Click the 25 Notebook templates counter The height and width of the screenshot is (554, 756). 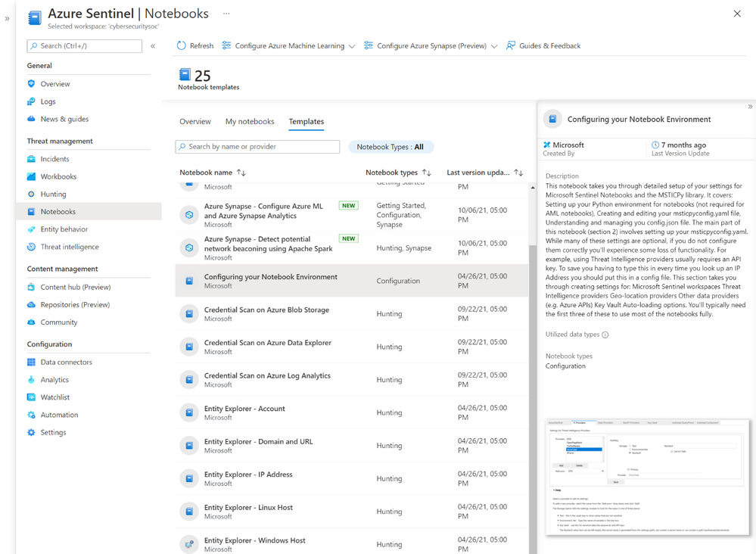pyautogui.click(x=209, y=79)
